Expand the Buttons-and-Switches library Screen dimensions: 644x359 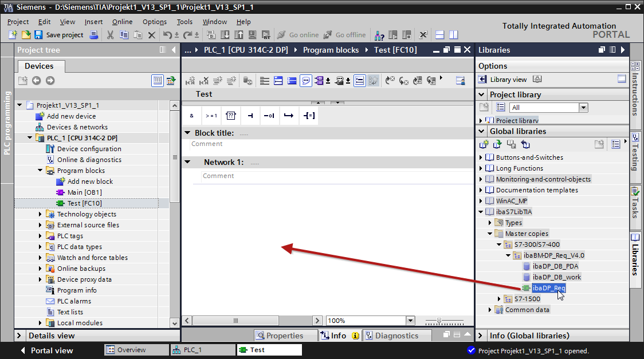(x=481, y=157)
